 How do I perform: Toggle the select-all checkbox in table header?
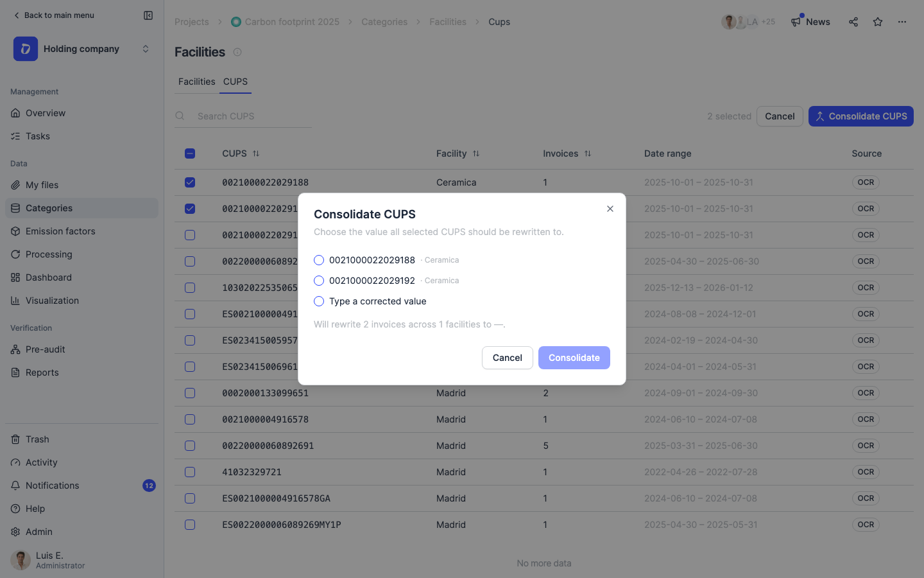(190, 153)
